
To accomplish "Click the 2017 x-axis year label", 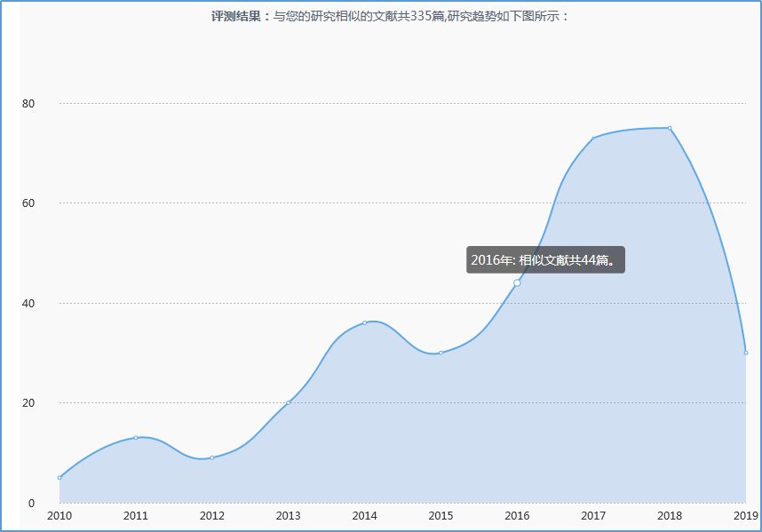I will pos(593,516).
